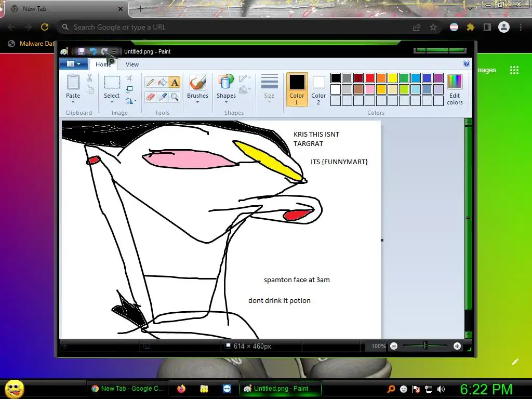Click the Redo arrow in Paint title bar
Viewport: 532px width, 399px height.
click(x=104, y=51)
